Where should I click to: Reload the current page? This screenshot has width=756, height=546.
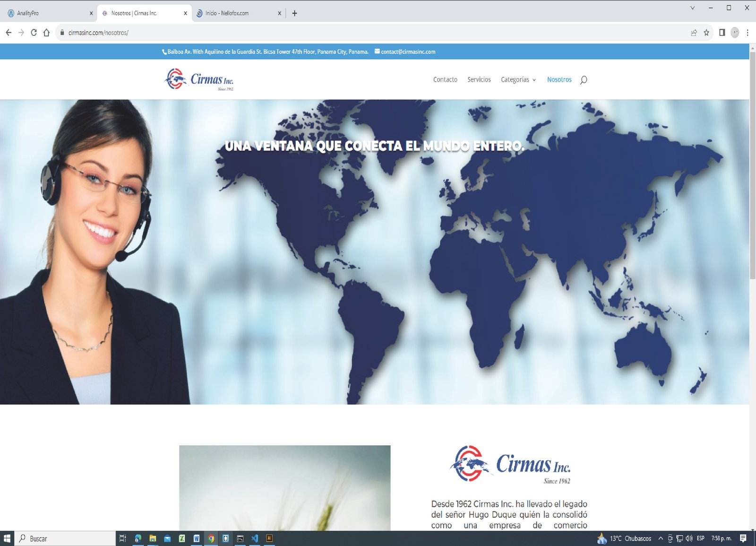[33, 33]
